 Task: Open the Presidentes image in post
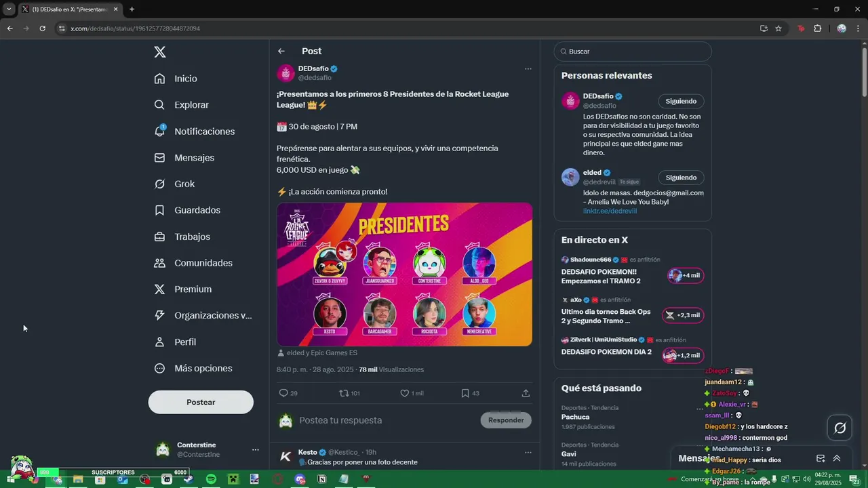point(404,274)
